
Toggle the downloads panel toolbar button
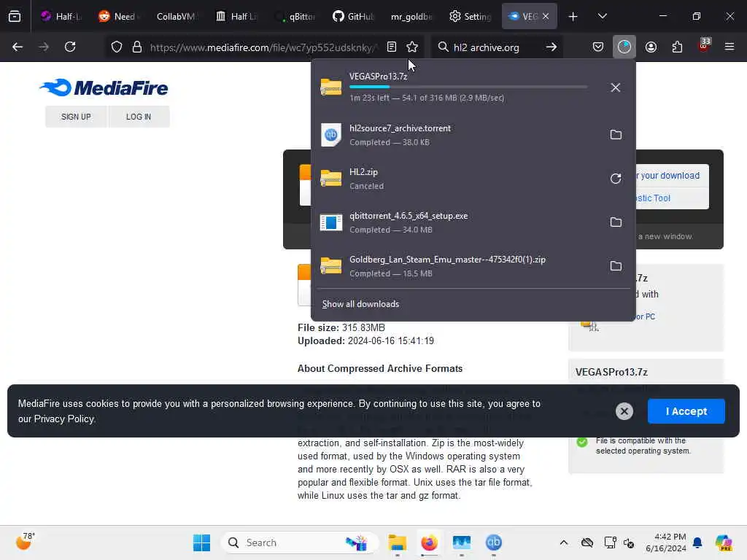(x=624, y=47)
